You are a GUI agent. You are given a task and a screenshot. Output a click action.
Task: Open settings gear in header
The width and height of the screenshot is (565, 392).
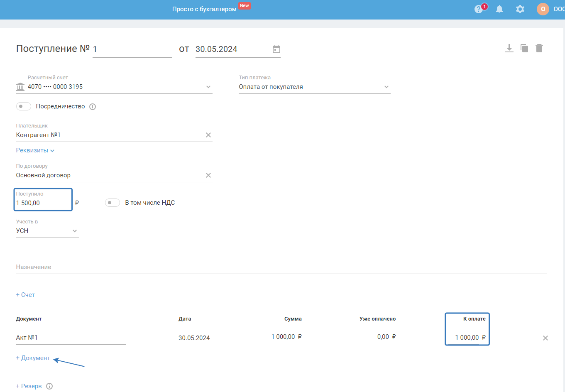click(520, 9)
